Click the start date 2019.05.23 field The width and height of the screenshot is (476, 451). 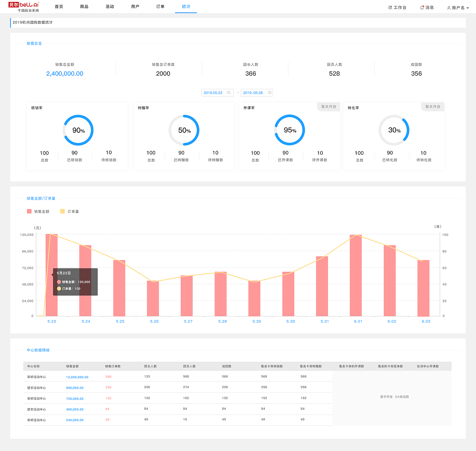[218, 93]
